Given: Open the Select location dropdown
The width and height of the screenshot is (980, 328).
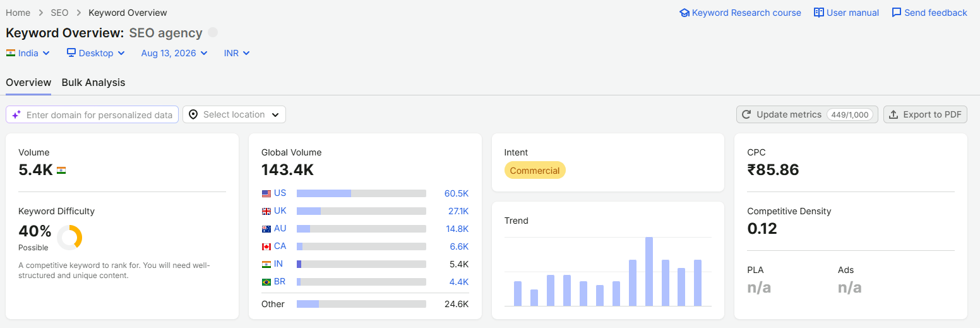Looking at the screenshot, I should (234, 114).
